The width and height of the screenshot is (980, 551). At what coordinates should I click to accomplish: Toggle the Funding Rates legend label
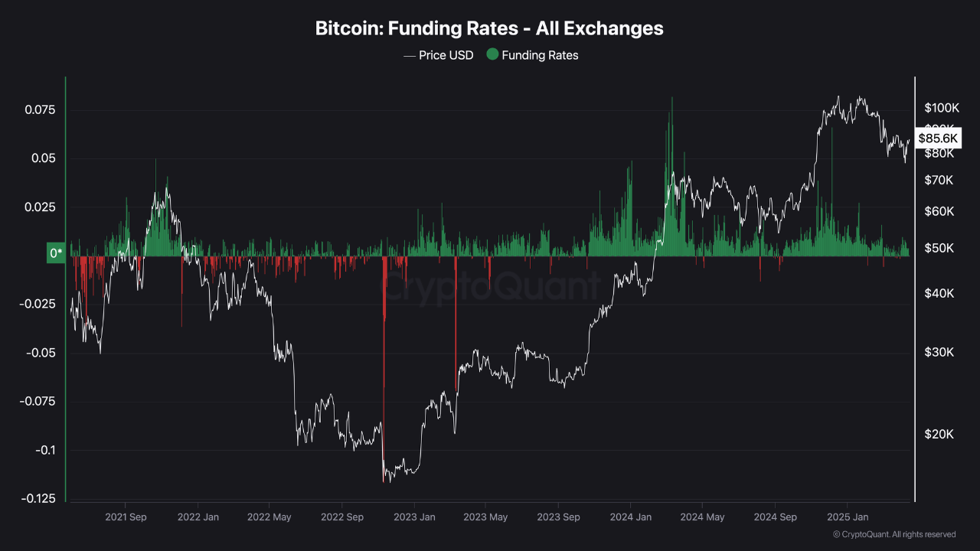tap(540, 55)
